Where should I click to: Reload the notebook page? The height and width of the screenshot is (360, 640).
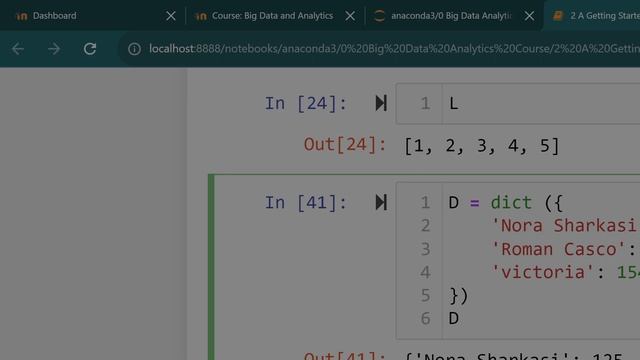point(90,49)
